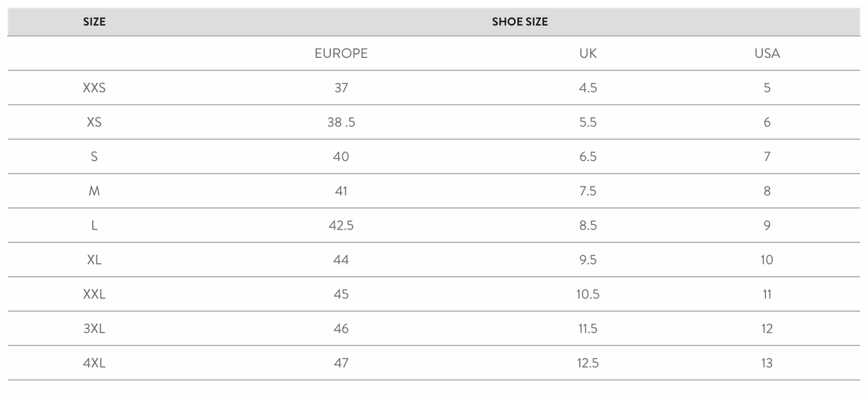This screenshot has width=868, height=394.
Task: Select the EUROPE column label
Action: point(341,54)
